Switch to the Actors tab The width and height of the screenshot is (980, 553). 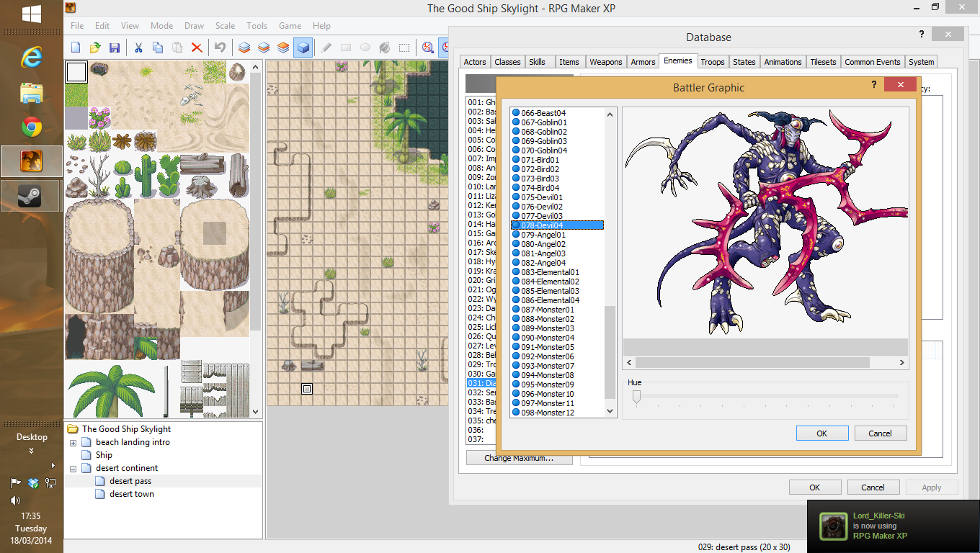point(475,62)
